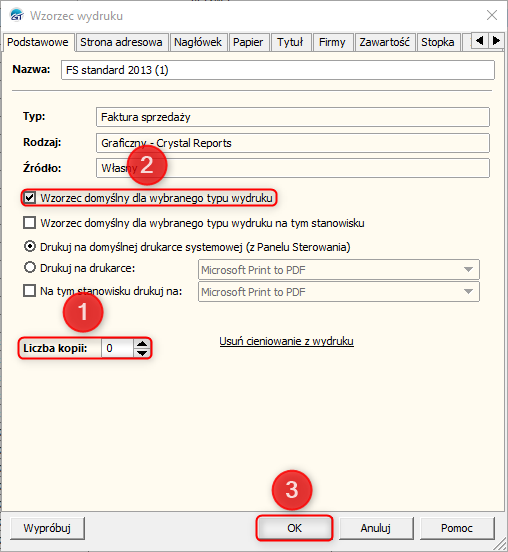The width and height of the screenshot is (508, 552).
Task: Click the Typ field showing Faktura sprzedaży
Action: (x=293, y=117)
